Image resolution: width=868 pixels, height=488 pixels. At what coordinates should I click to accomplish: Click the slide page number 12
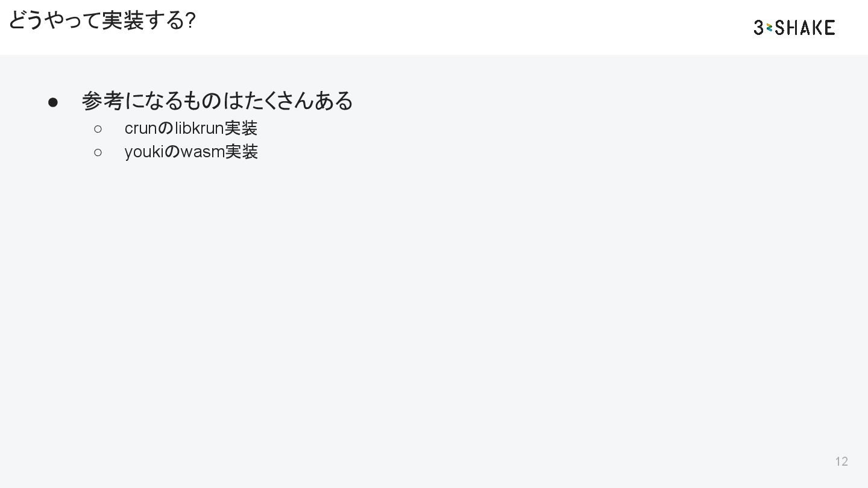(841, 461)
